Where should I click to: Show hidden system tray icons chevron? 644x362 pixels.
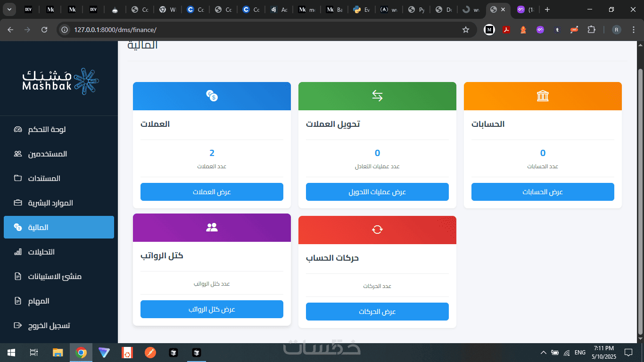click(x=543, y=353)
